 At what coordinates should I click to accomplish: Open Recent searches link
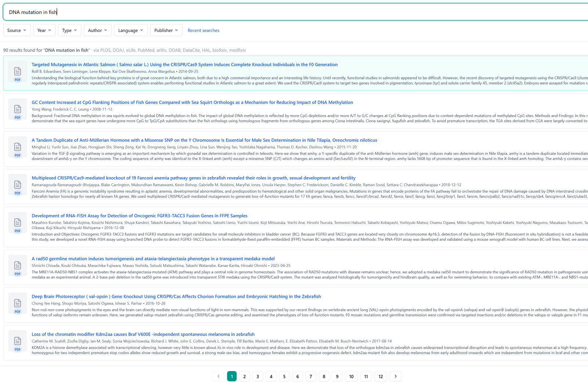click(x=203, y=31)
